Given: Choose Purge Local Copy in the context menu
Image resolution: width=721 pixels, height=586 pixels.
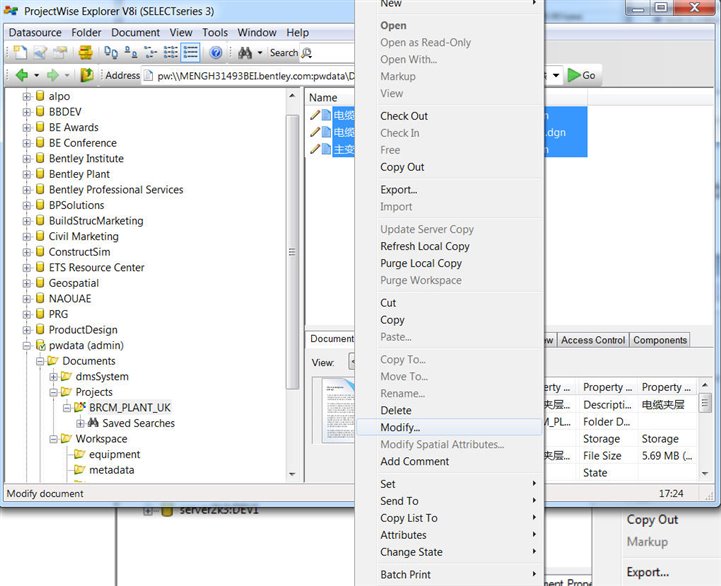Looking at the screenshot, I should click(449, 263).
